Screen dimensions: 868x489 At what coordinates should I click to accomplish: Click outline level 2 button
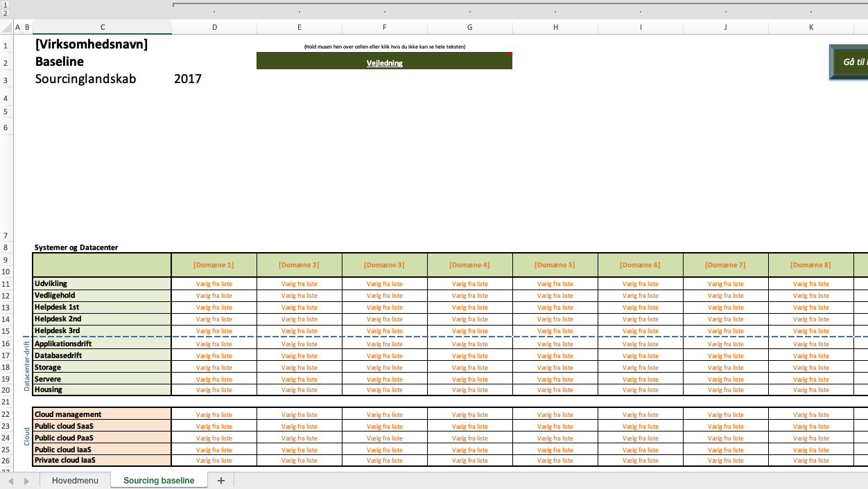point(6,13)
